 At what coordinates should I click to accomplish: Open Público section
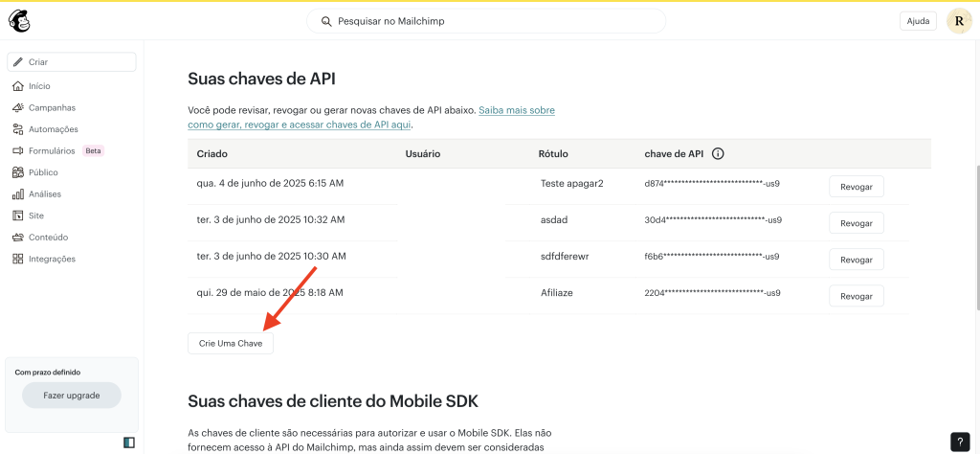[43, 172]
